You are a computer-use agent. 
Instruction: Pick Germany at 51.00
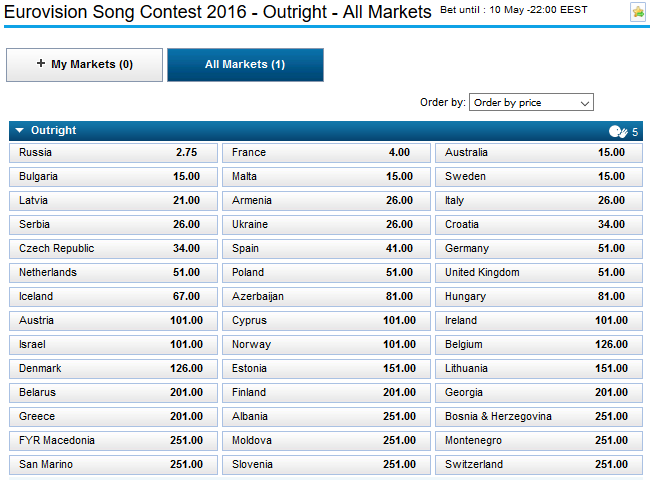(537, 249)
